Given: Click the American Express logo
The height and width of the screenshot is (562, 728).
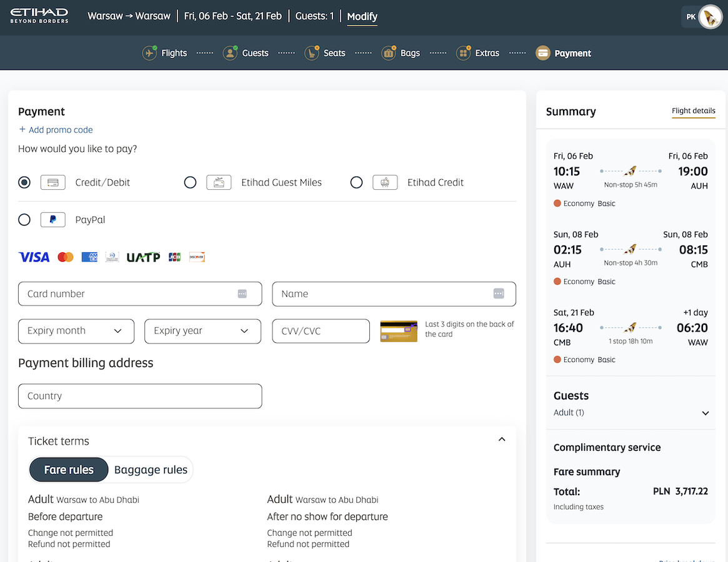Looking at the screenshot, I should [x=89, y=257].
